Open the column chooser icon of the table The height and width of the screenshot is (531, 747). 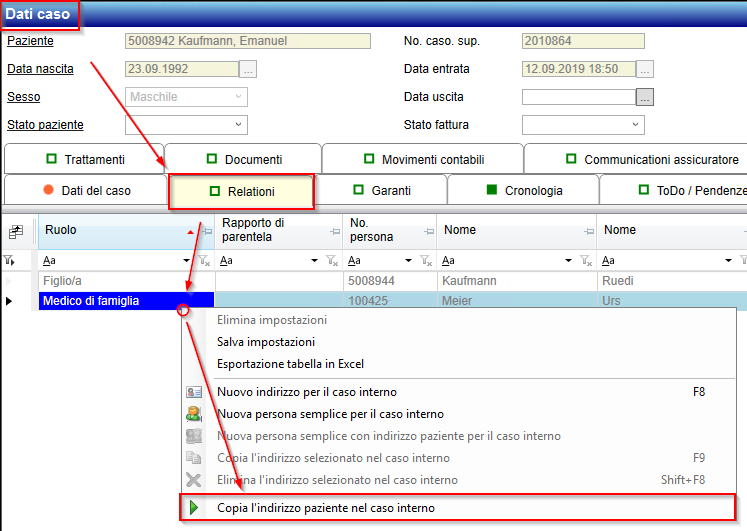tap(16, 232)
